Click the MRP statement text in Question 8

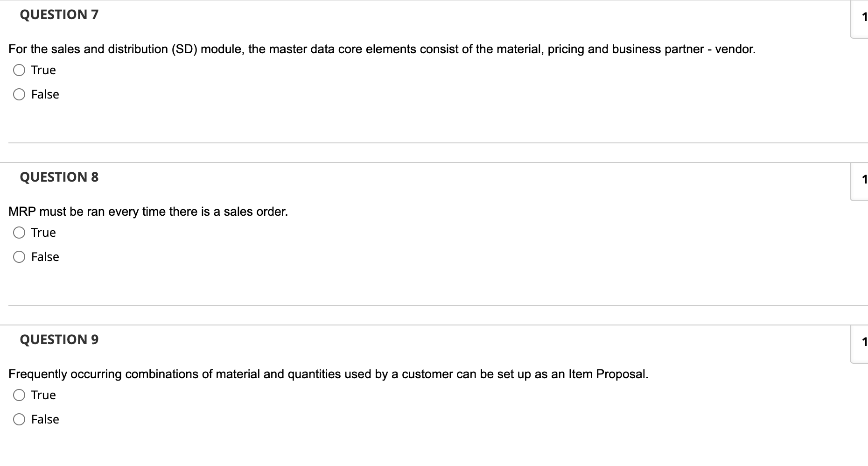click(x=148, y=212)
